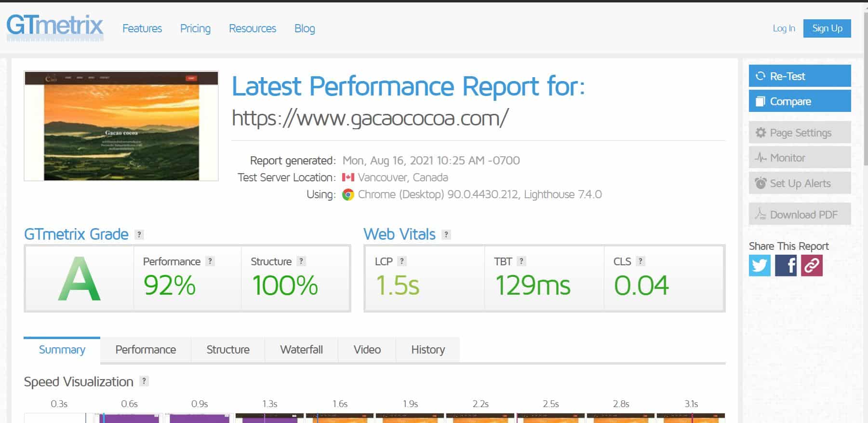Click Log In link
The image size is (868, 423).
[784, 28]
